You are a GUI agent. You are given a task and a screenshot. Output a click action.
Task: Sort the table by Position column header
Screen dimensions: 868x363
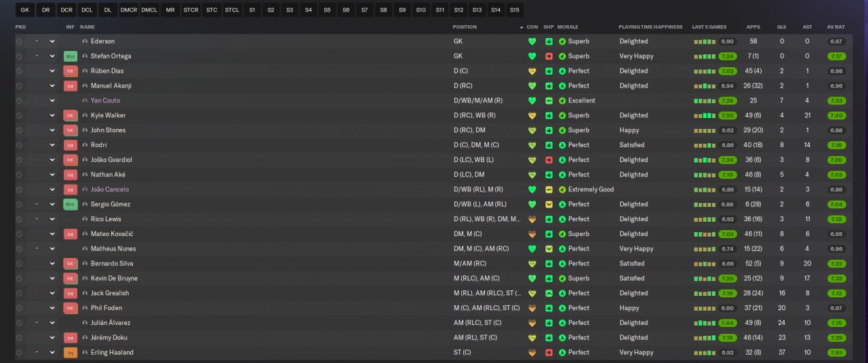(465, 27)
